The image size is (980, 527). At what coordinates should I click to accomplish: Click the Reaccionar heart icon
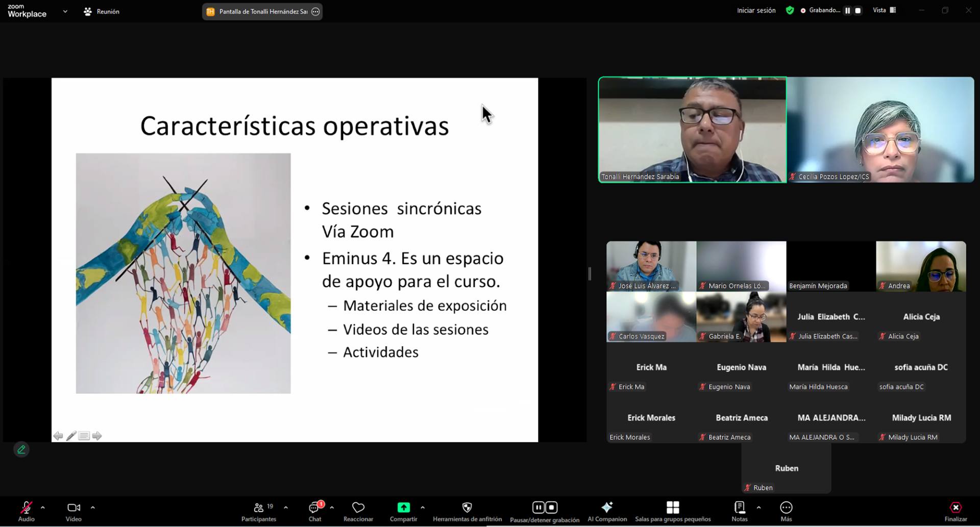[x=358, y=508]
